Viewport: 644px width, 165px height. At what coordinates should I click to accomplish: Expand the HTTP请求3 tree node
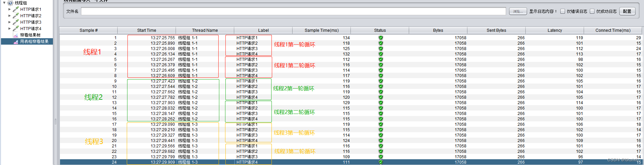pyautogui.click(x=9, y=22)
